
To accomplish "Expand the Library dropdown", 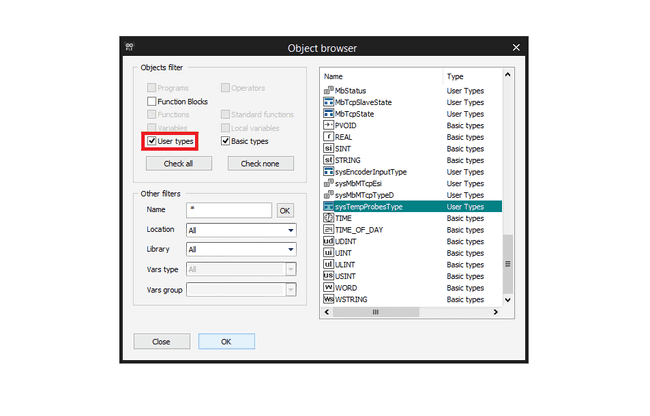I will point(241,249).
